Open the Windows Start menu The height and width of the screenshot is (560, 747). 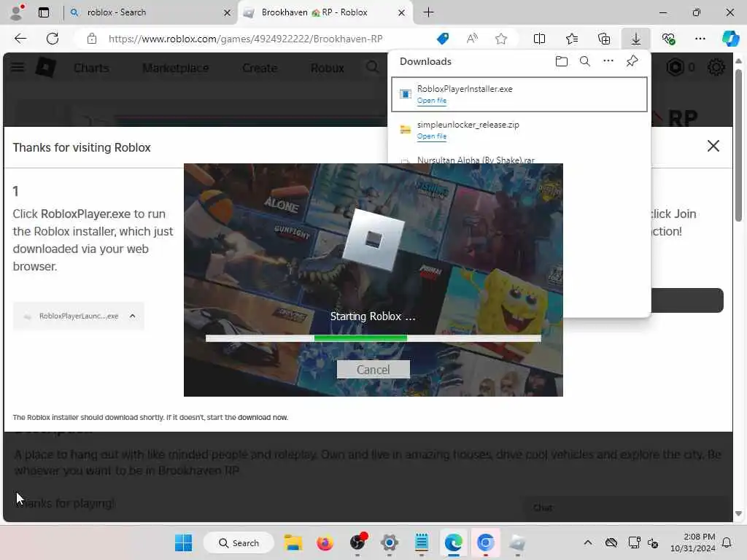[x=183, y=542]
